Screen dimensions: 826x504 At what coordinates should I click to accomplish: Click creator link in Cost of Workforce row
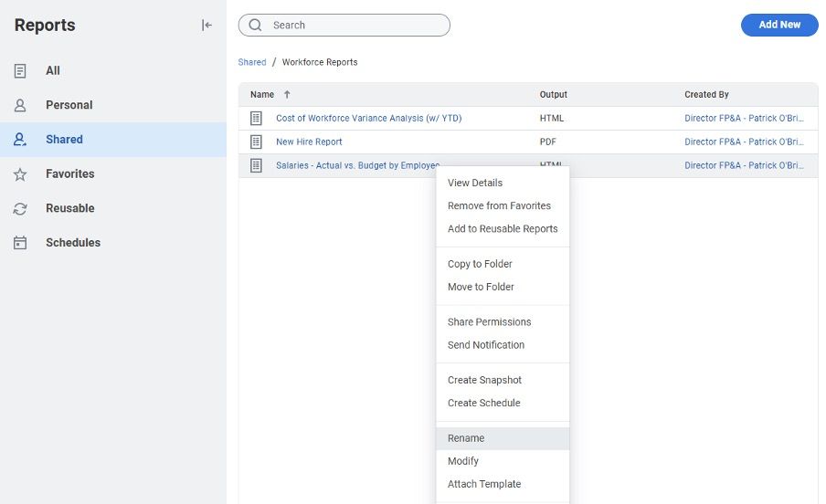[x=744, y=119]
